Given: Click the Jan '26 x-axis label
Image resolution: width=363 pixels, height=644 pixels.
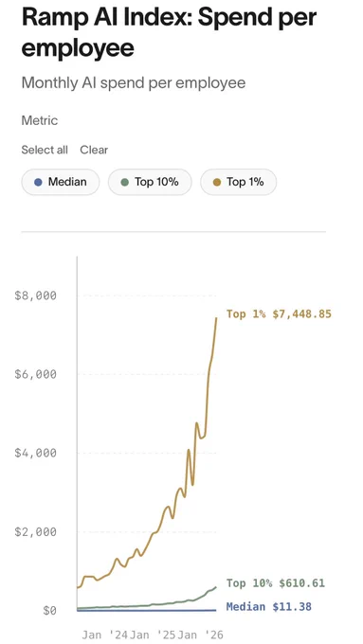Looking at the screenshot, I should coord(201,635).
